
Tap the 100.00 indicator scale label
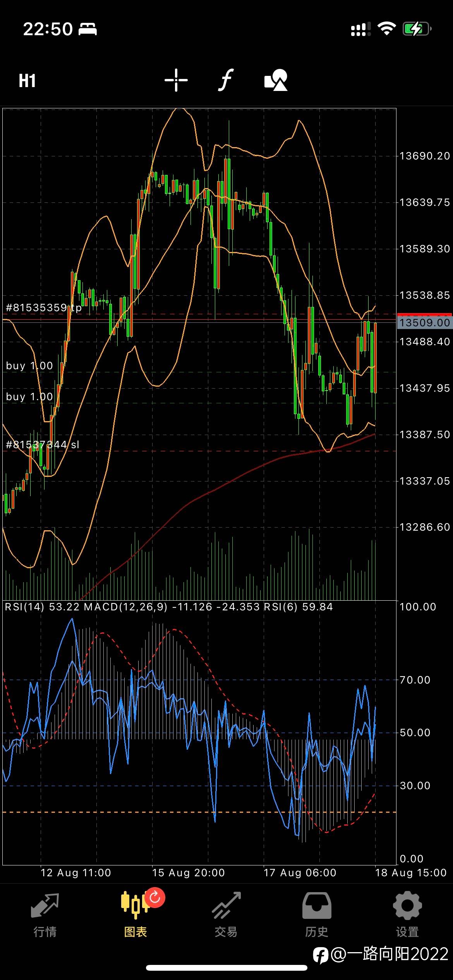click(x=418, y=607)
